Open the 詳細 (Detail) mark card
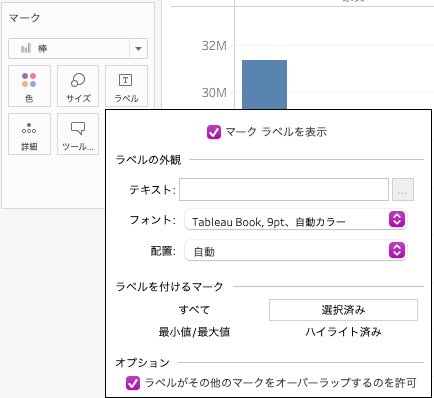The image size is (434, 398). (x=29, y=134)
